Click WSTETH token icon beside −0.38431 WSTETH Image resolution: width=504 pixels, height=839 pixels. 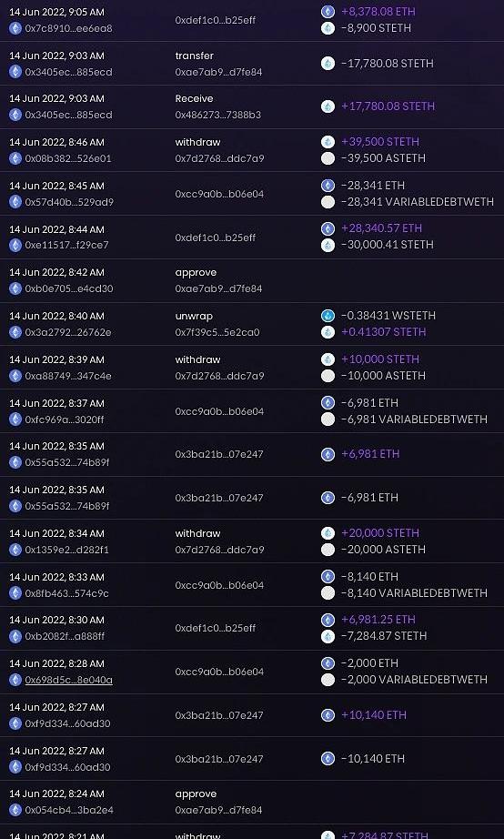point(328,316)
